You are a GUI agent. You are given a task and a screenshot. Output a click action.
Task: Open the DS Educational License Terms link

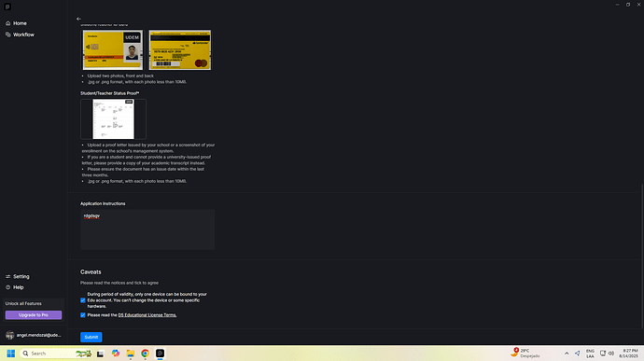147,315
